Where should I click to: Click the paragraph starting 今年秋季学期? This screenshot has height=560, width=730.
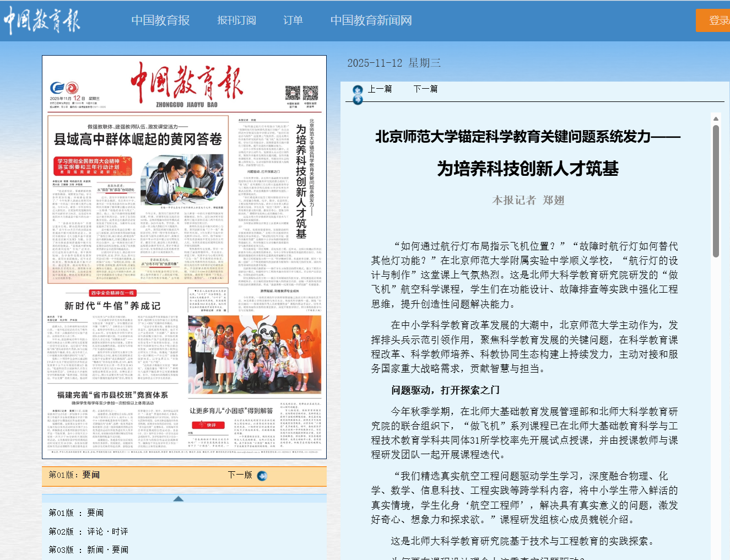tap(524, 433)
